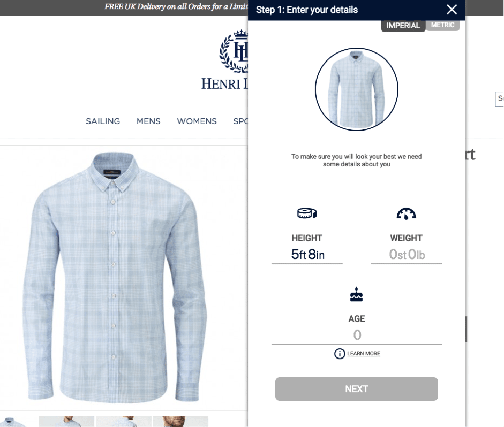Screen dimensions: 504x427
Task: Open the Learn More link
Action: [364, 354]
